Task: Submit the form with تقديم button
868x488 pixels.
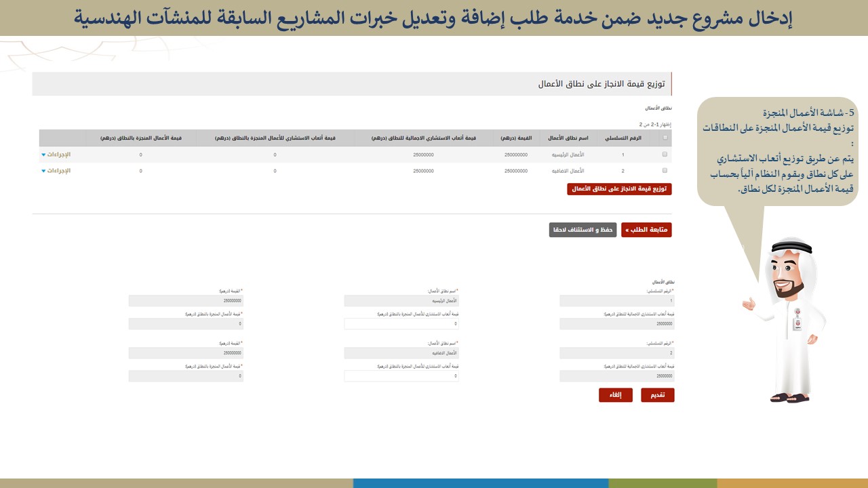Action: coord(657,395)
